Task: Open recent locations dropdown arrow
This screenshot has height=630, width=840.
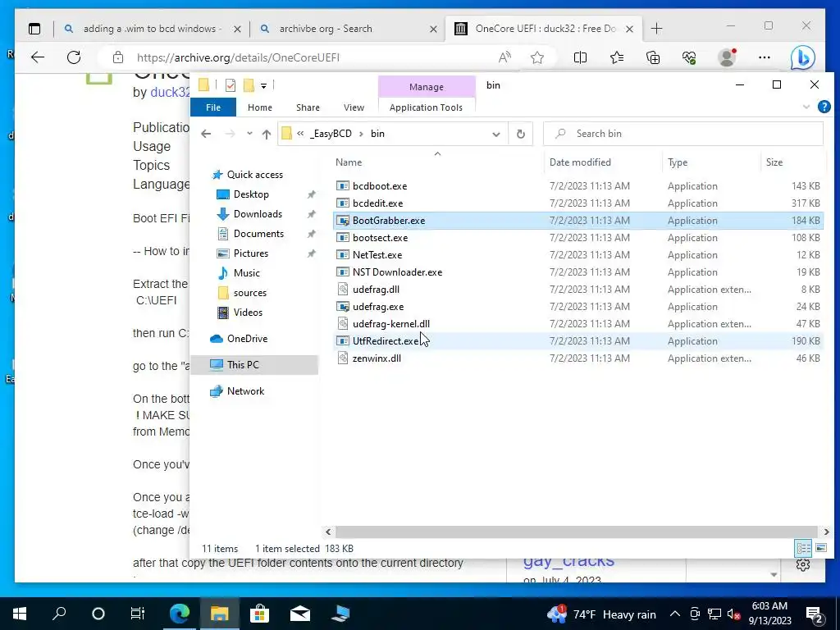Action: tap(249, 134)
